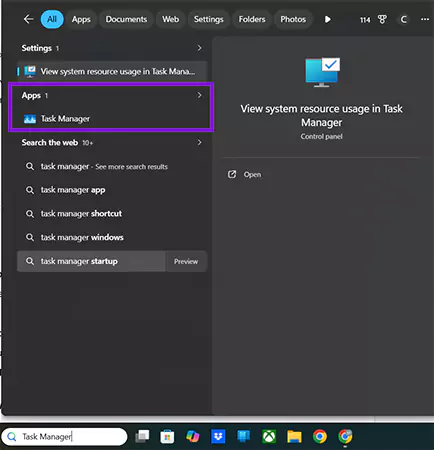Open Copilot from the taskbar
The width and height of the screenshot is (434, 450).
click(x=193, y=436)
